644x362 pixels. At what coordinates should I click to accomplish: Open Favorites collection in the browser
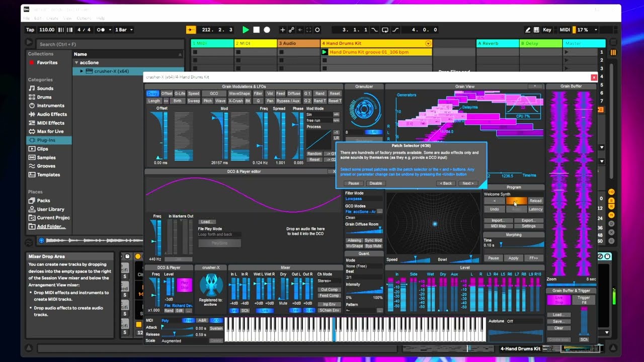47,62
